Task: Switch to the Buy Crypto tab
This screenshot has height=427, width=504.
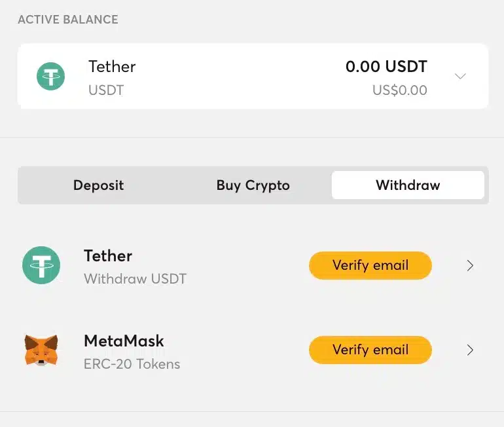Action: [253, 185]
